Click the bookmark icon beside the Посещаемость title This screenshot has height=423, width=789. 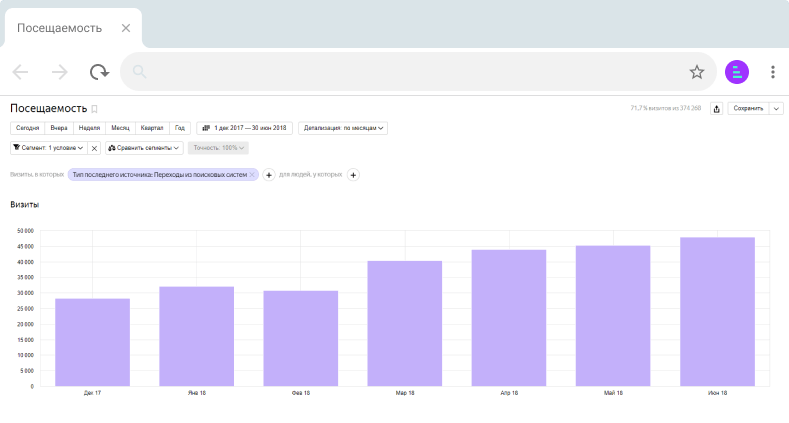click(94, 109)
